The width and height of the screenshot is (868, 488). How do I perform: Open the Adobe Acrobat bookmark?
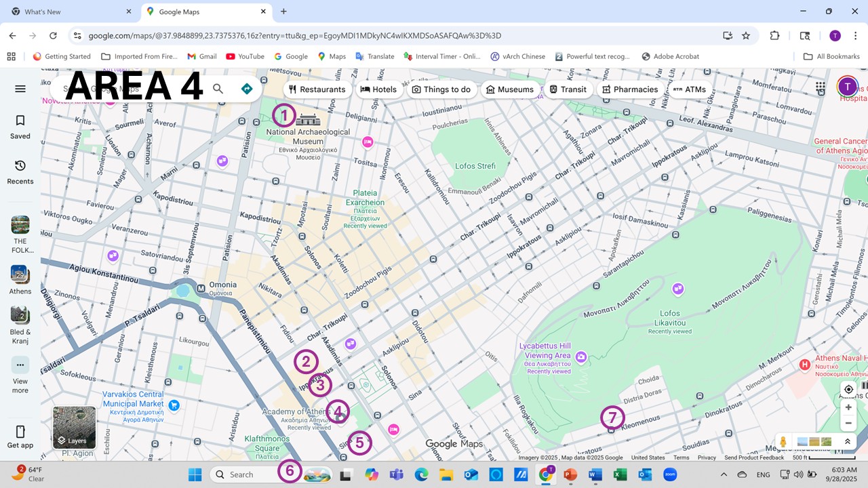[670, 56]
